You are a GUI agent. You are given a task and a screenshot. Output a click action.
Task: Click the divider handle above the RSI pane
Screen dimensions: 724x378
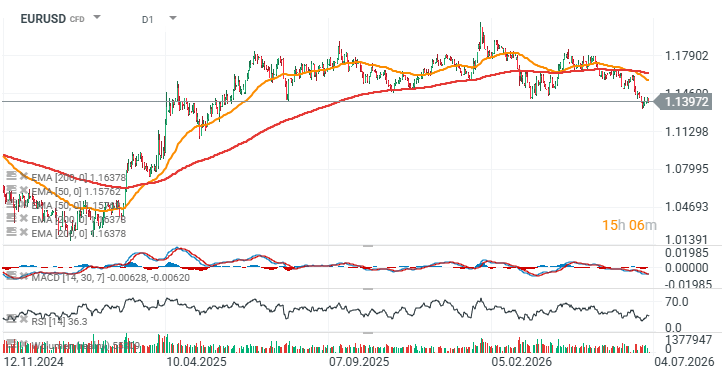point(368,289)
